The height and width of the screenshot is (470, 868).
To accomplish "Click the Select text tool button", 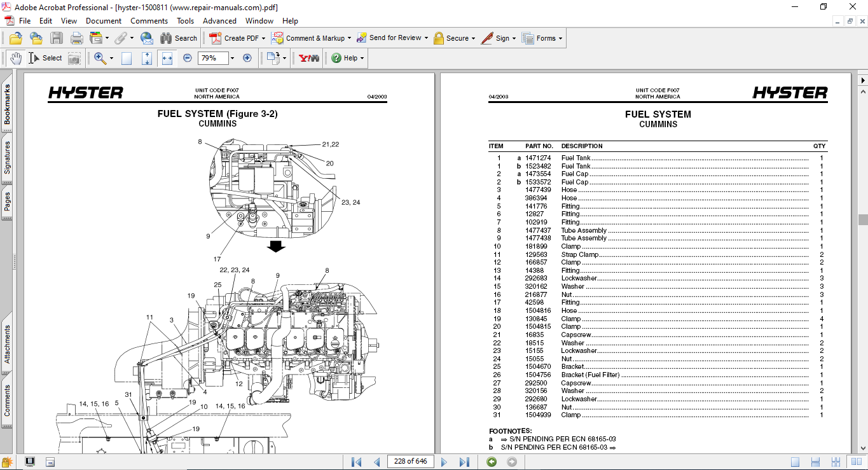I will click(x=46, y=58).
